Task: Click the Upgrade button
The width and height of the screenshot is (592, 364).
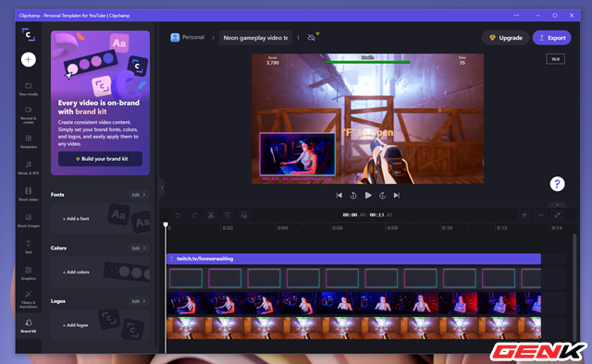Action: pyautogui.click(x=506, y=38)
